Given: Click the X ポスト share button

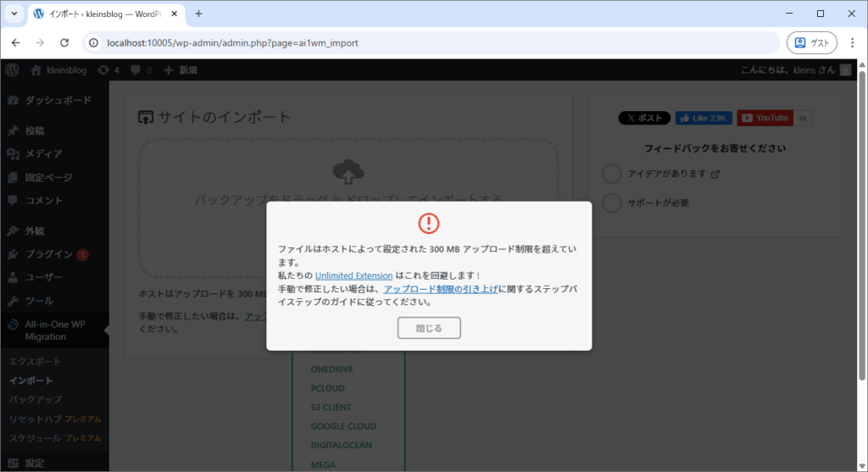Looking at the screenshot, I should click(x=644, y=118).
